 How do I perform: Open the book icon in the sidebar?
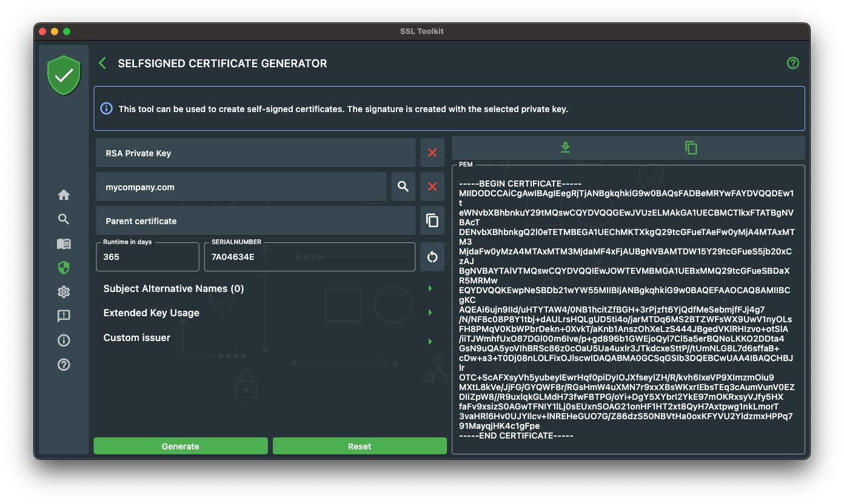[x=64, y=244]
